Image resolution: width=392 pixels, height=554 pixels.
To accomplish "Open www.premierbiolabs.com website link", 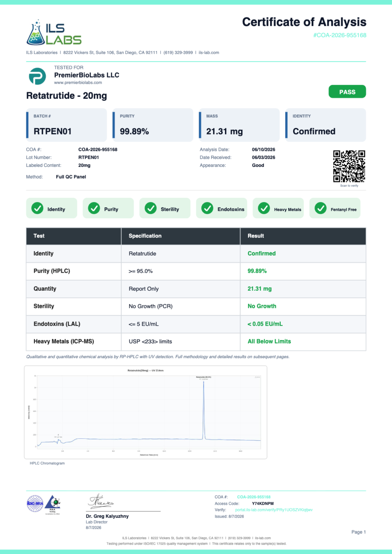I will (78, 83).
